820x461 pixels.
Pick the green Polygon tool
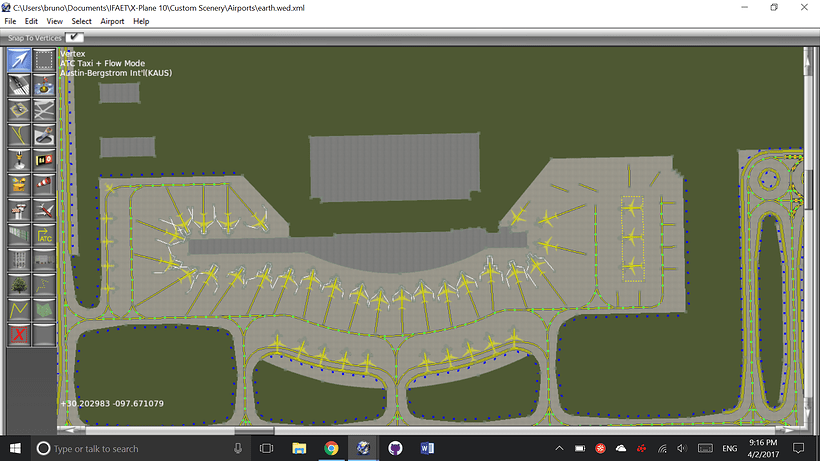[x=44, y=310]
